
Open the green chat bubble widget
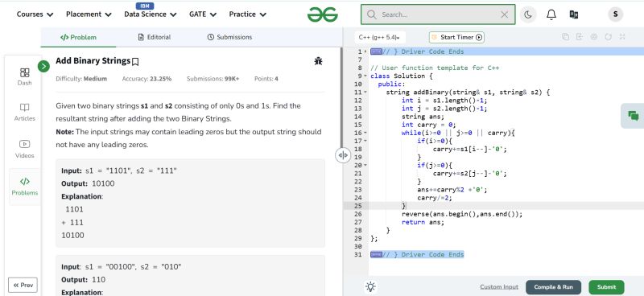[x=633, y=116]
